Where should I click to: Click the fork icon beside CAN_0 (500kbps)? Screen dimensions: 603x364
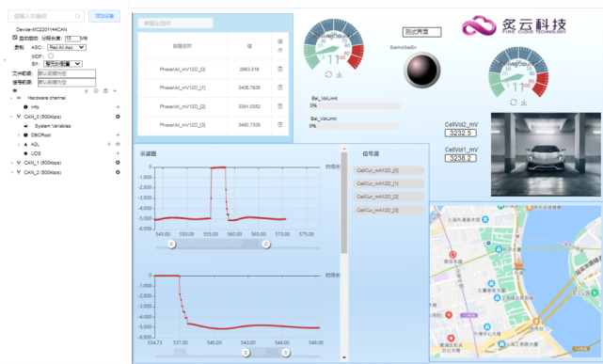[x=19, y=117]
